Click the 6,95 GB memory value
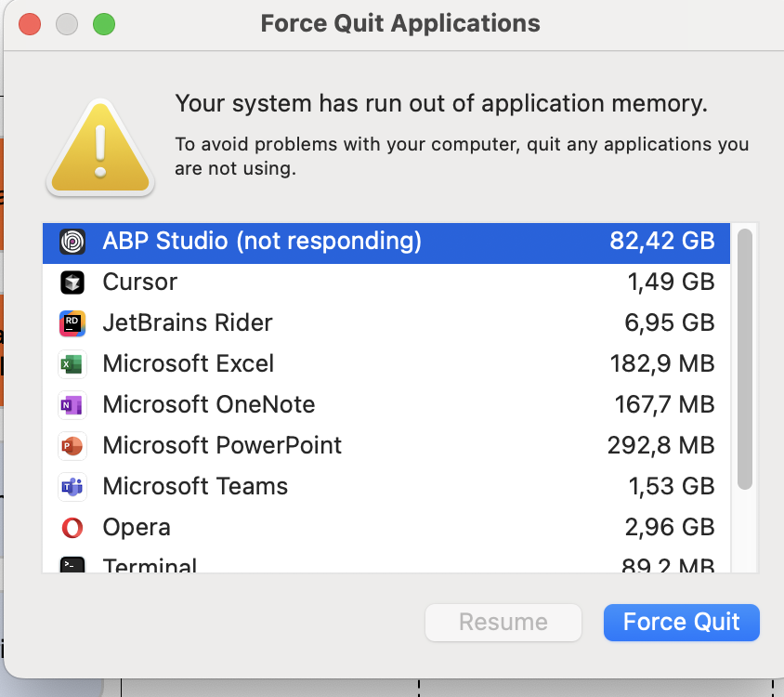Viewport: 784px width, 697px height. click(669, 323)
